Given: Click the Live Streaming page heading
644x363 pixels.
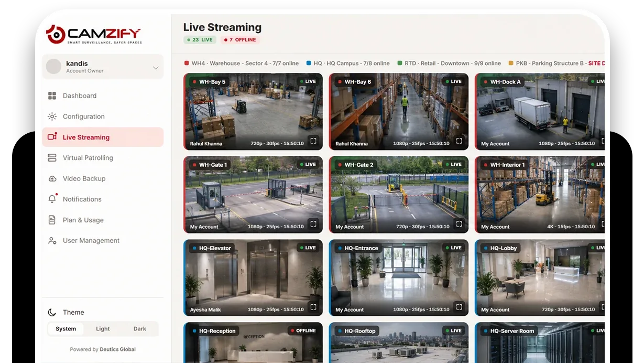Looking at the screenshot, I should click(222, 27).
